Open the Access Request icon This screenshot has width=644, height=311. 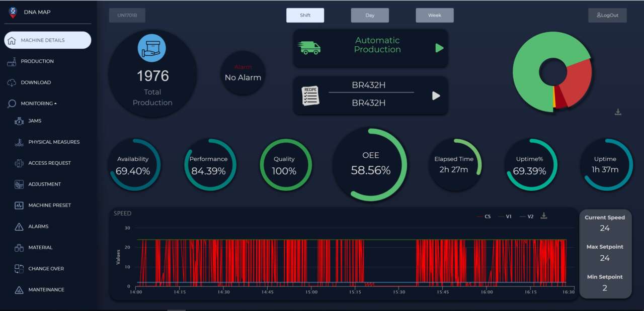pos(19,163)
